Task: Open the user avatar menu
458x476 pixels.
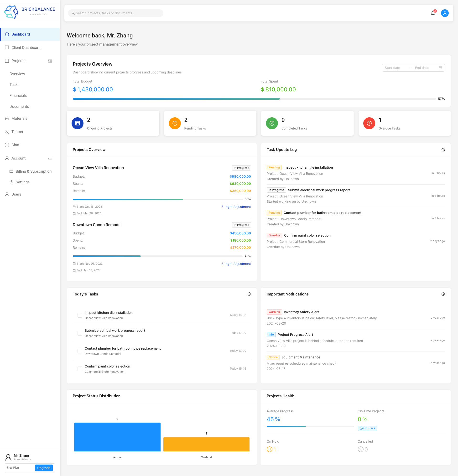Action: pos(445,13)
